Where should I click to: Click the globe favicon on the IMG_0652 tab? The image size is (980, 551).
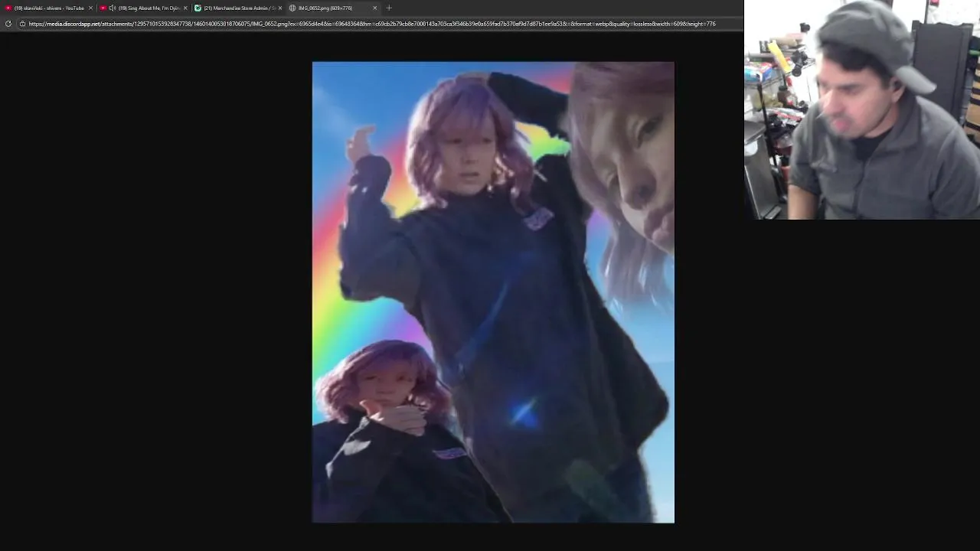point(292,8)
